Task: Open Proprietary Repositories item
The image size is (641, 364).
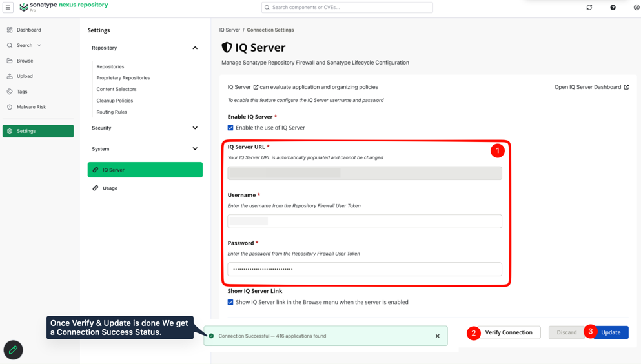Action: click(123, 78)
